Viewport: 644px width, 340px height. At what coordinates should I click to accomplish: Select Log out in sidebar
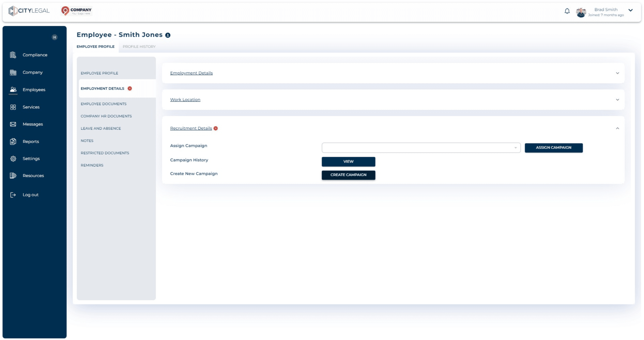[x=30, y=195]
